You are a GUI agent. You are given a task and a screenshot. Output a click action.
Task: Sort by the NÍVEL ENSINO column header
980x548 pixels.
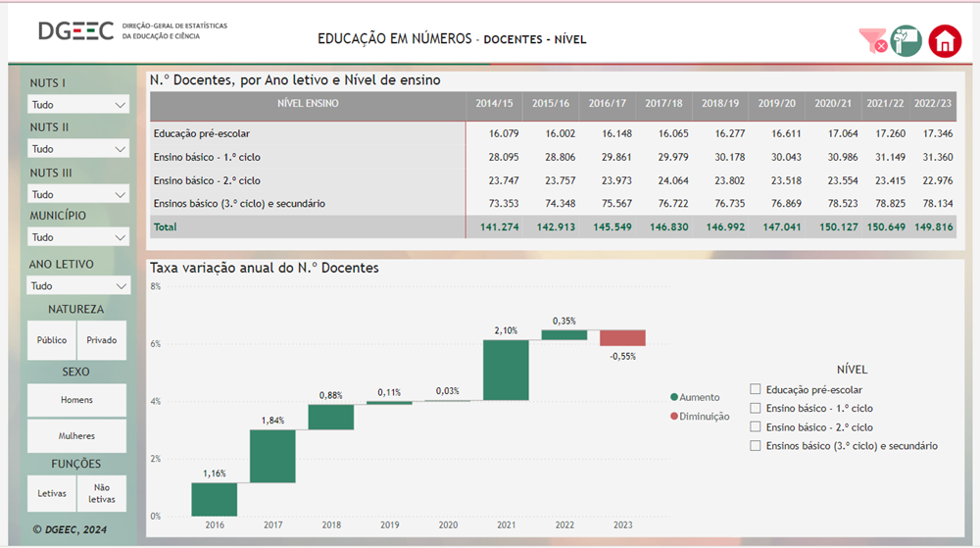pos(308,103)
